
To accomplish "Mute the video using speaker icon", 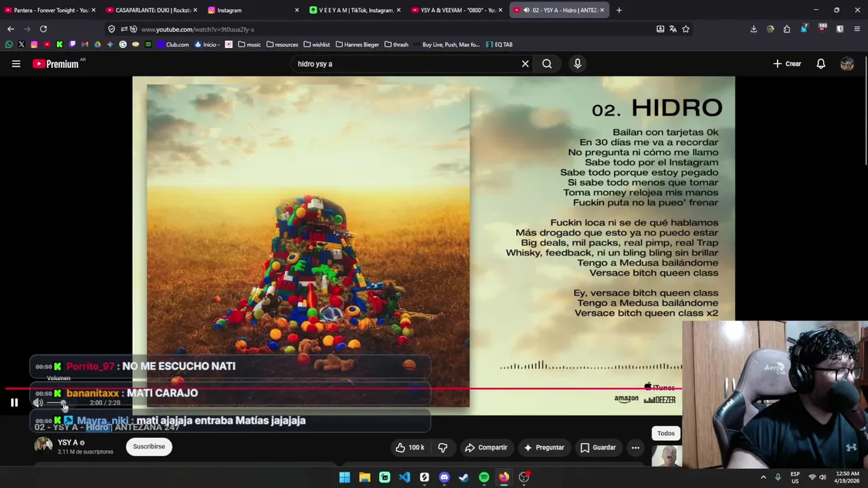I will click(x=38, y=403).
